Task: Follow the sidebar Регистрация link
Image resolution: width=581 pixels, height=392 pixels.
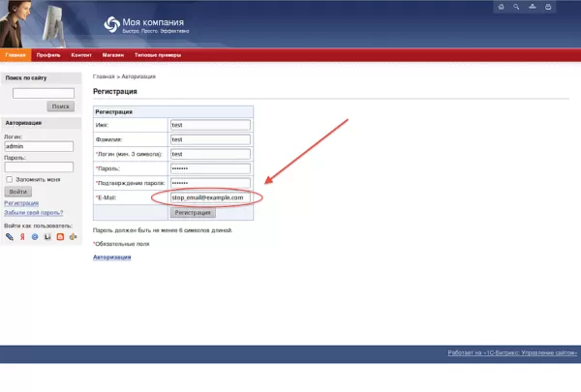Action: (x=21, y=203)
